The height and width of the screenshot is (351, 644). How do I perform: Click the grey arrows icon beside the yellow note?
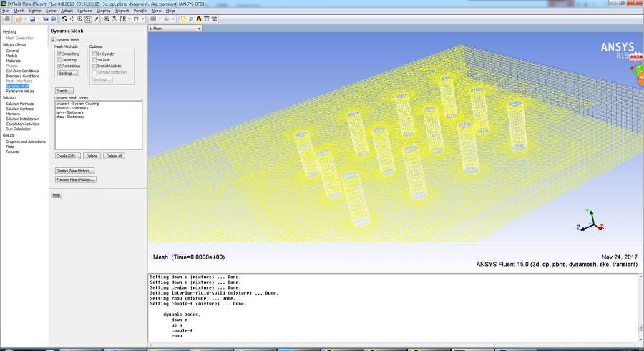191,19
